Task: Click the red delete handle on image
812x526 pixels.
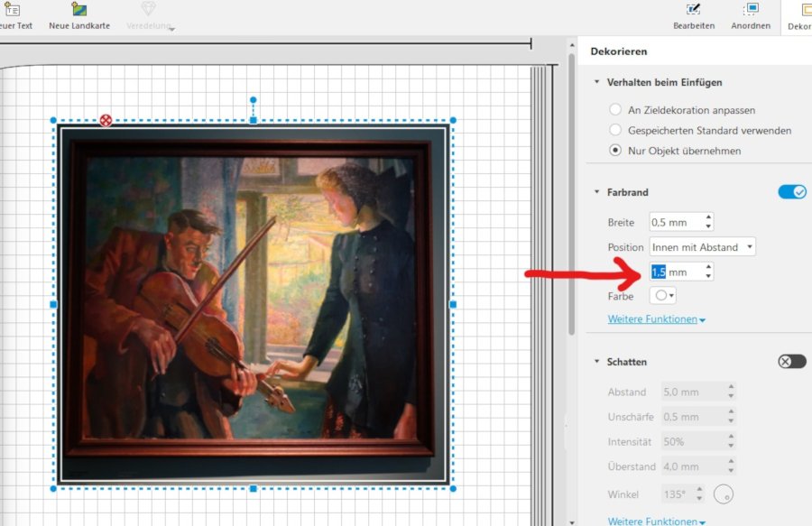Action: click(106, 120)
